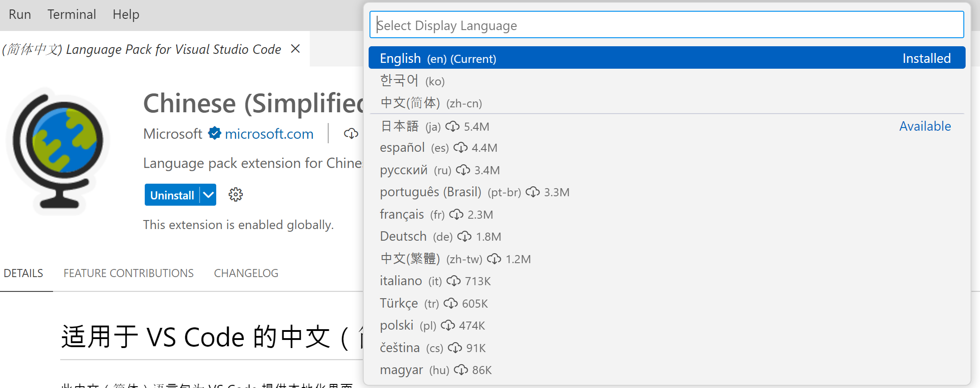Close the Language Pack extension tab
Viewport: 980px width, 388px height.
(x=295, y=48)
